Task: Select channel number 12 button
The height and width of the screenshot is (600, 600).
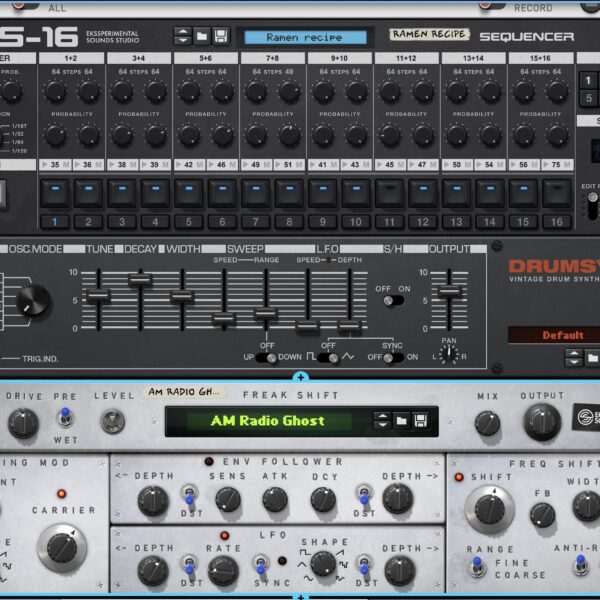Action: (x=423, y=222)
